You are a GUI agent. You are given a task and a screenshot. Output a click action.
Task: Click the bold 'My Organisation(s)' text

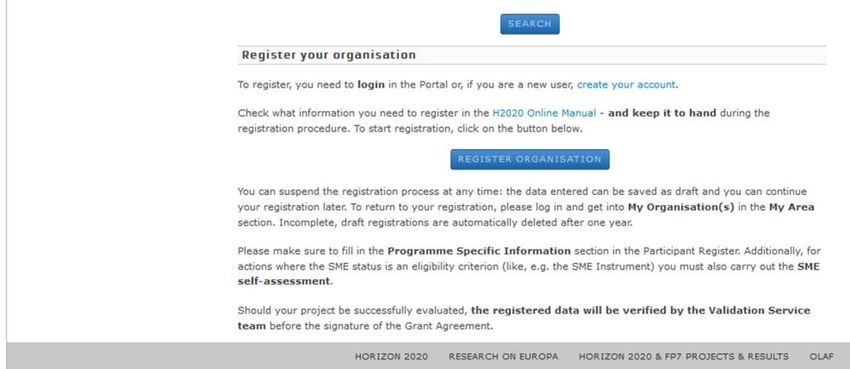[x=681, y=207]
